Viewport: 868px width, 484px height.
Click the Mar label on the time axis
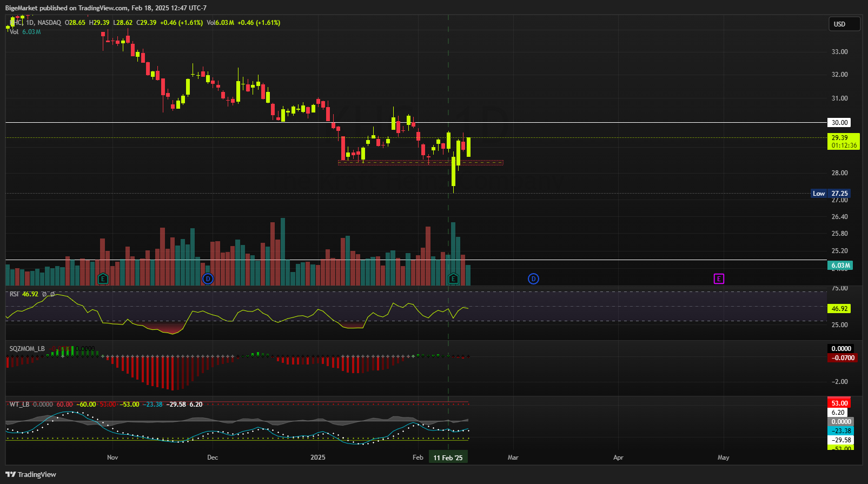click(x=513, y=458)
